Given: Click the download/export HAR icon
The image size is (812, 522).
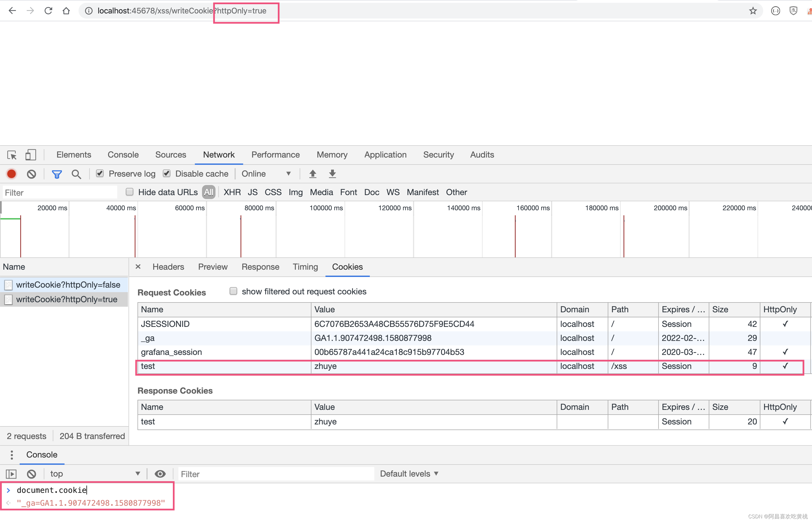Looking at the screenshot, I should pyautogui.click(x=332, y=174).
